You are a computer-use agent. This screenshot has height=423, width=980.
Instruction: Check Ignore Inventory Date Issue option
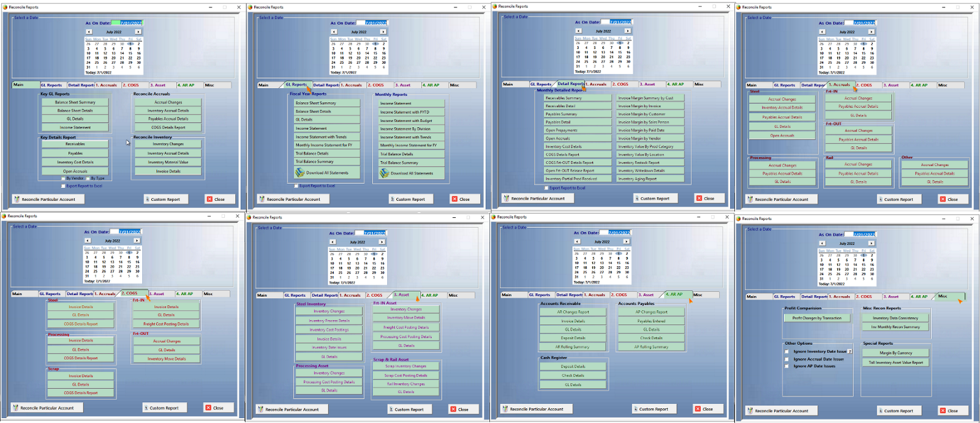[x=787, y=351]
